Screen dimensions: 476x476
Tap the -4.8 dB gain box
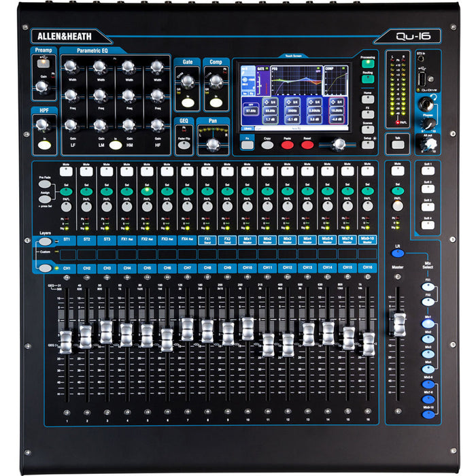click(x=337, y=119)
